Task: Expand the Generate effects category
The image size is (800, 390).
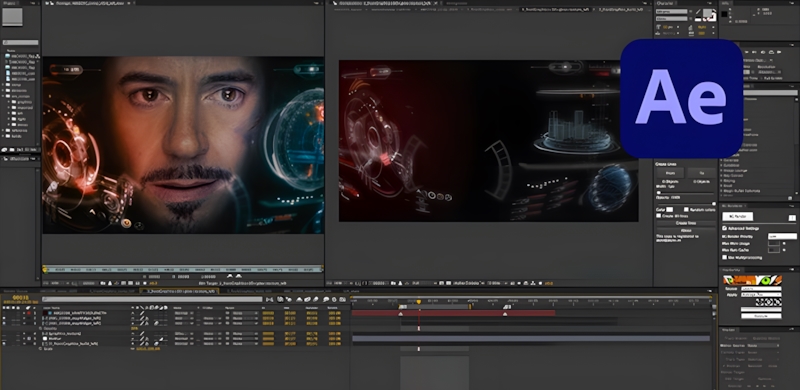Action: coord(721,160)
